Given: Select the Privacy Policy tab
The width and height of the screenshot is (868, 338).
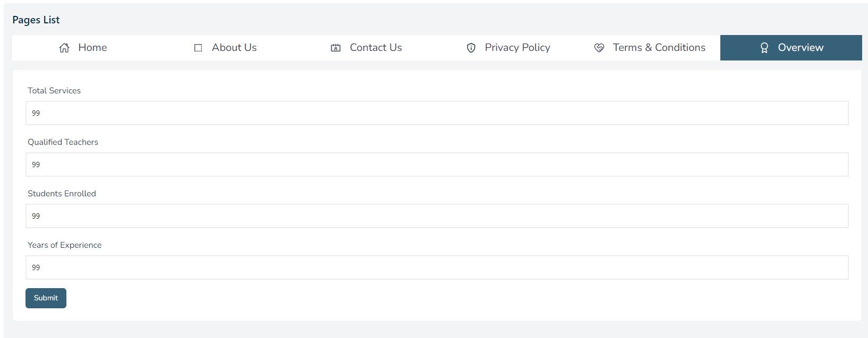Looking at the screenshot, I should (x=508, y=48).
